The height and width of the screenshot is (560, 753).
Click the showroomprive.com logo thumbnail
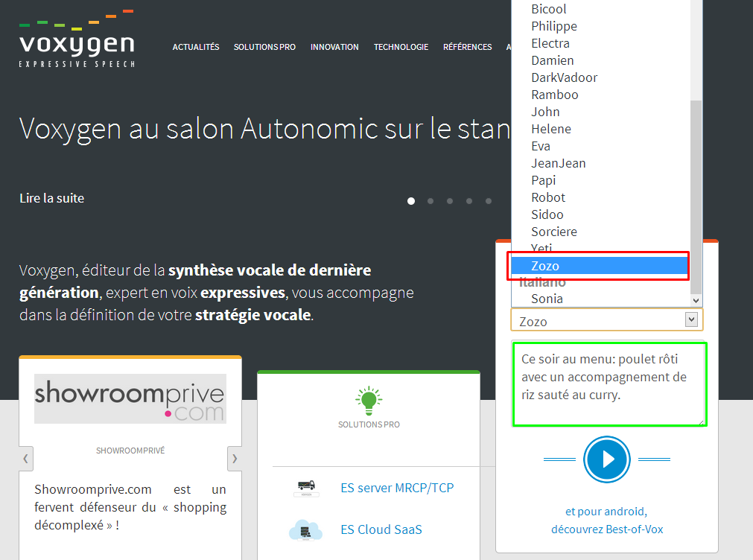(130, 398)
